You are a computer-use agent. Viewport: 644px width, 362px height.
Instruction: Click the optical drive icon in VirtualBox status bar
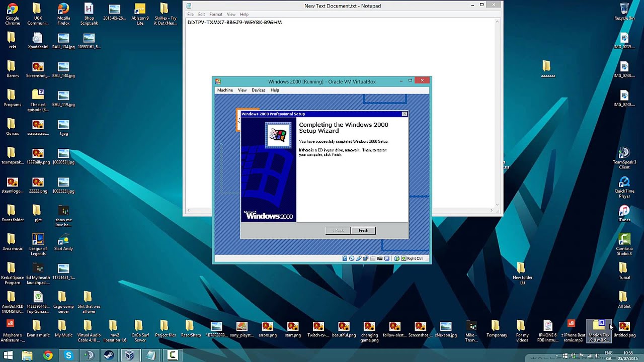point(352,258)
